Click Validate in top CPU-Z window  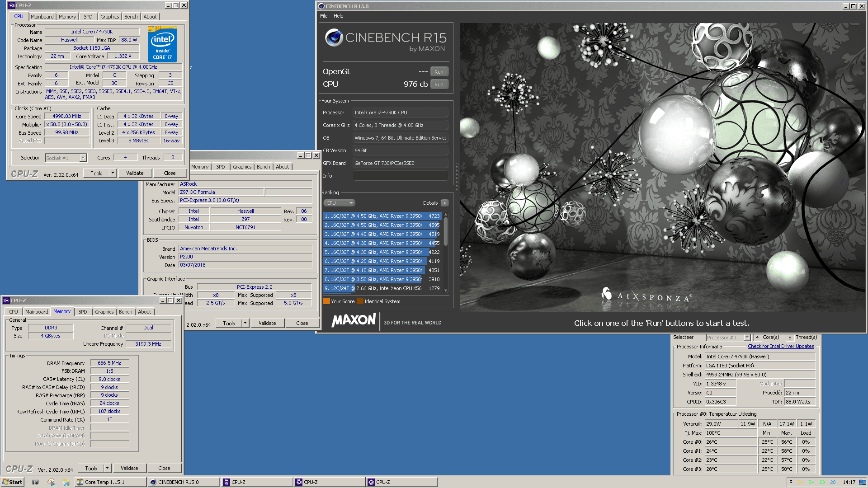click(135, 173)
